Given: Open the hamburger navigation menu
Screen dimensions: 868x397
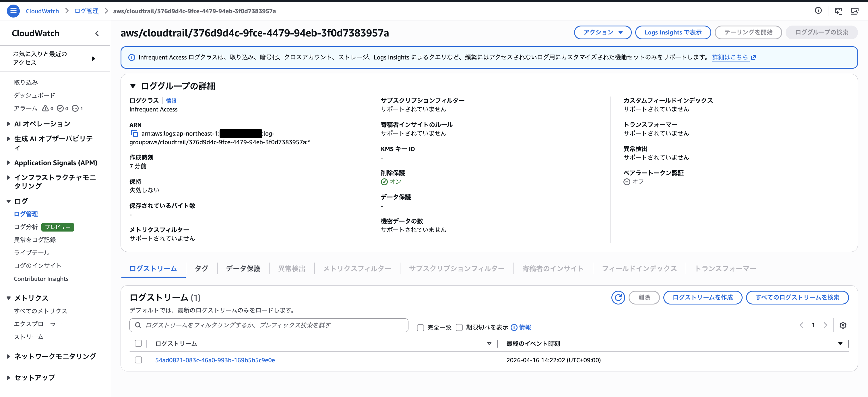Looking at the screenshot, I should [13, 11].
